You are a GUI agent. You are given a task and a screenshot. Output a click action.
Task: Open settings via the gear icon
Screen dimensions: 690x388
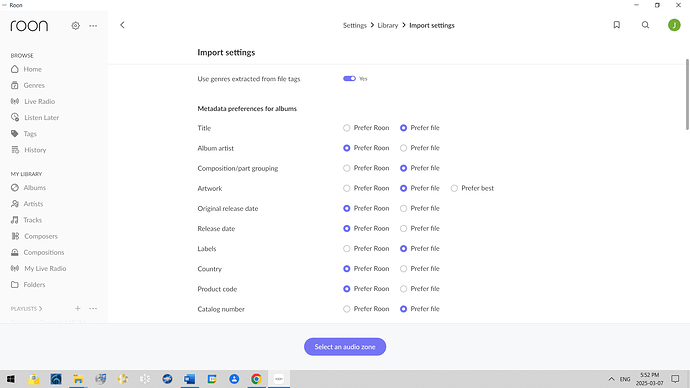point(76,26)
